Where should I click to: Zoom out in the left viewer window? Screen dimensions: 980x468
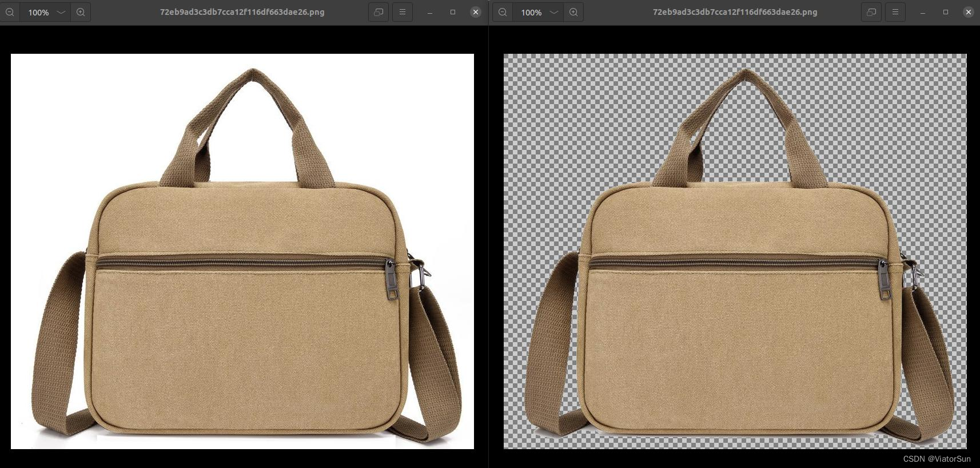(x=10, y=12)
